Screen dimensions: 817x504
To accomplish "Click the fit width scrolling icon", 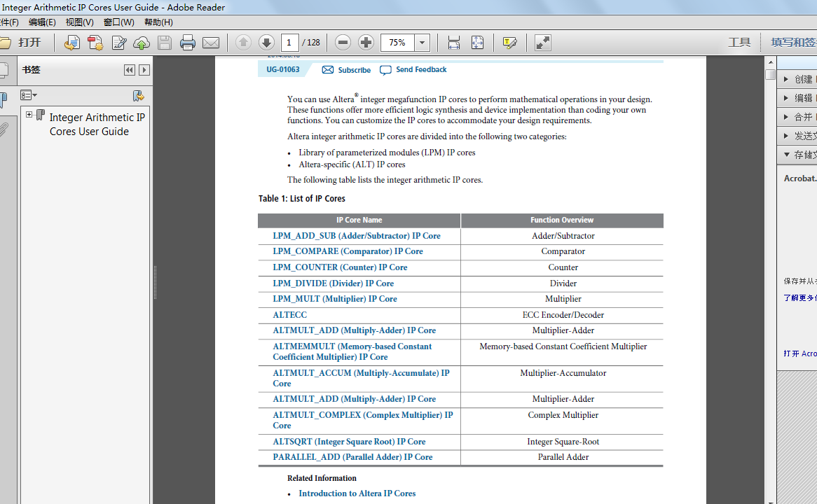I will (454, 43).
